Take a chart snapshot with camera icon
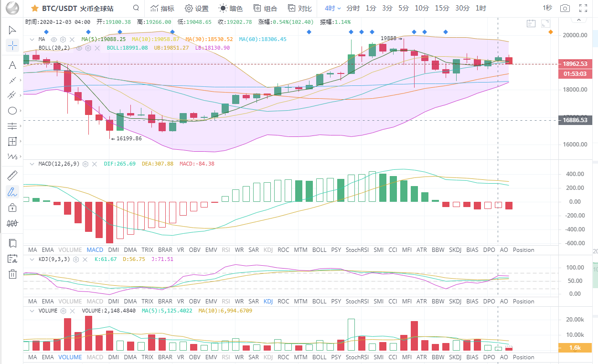 [565, 8]
